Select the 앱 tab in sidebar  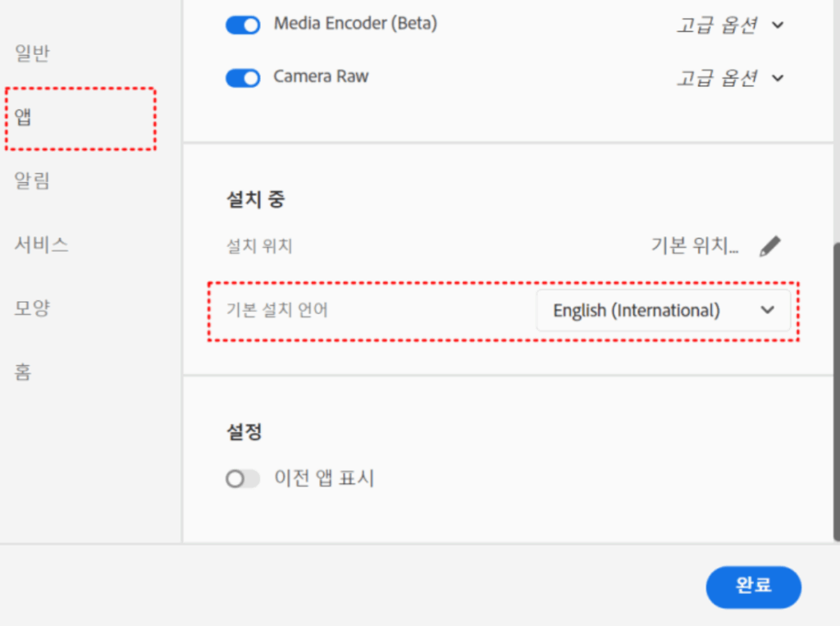[x=23, y=117]
